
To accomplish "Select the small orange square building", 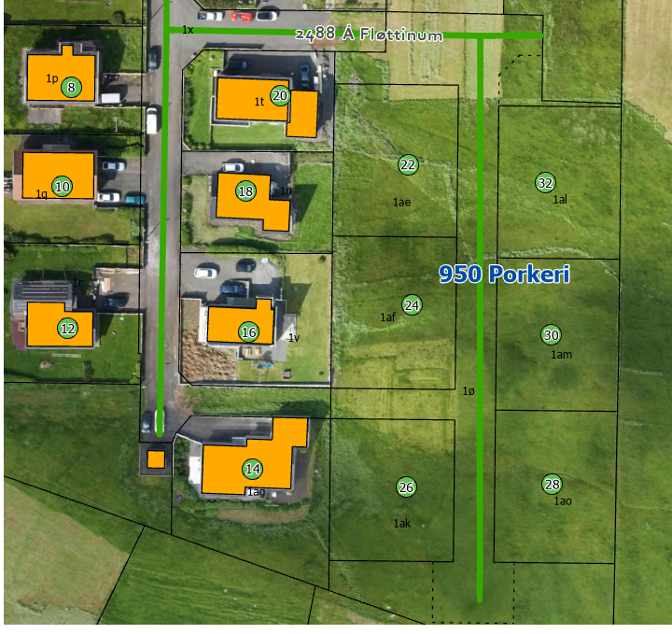I will 156,459.
